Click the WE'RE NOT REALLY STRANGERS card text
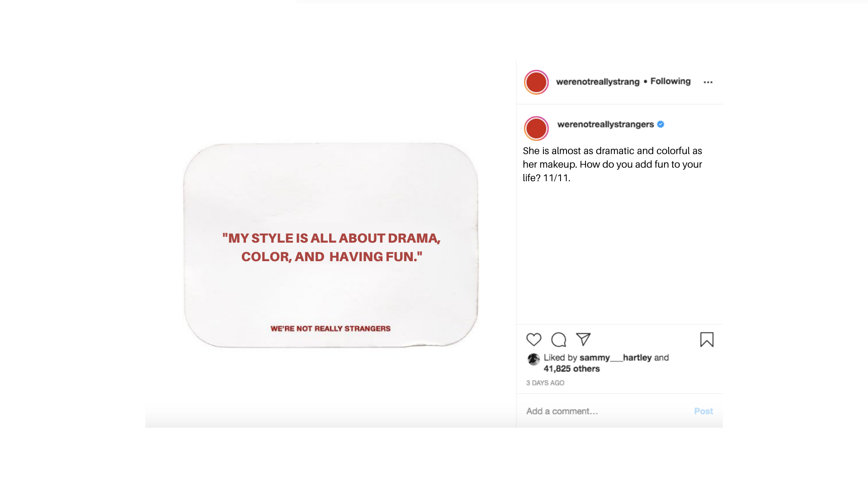Viewport: 868px width, 488px height. tap(330, 328)
